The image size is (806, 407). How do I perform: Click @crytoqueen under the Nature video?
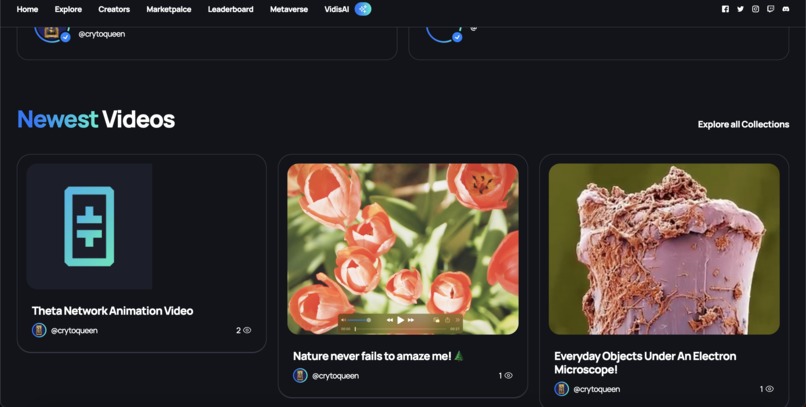[x=336, y=376]
